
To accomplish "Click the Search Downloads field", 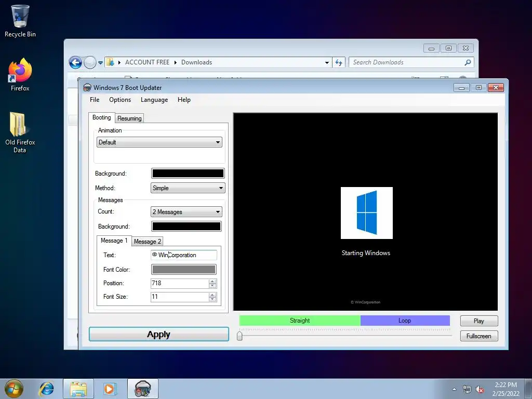I will tap(407, 62).
